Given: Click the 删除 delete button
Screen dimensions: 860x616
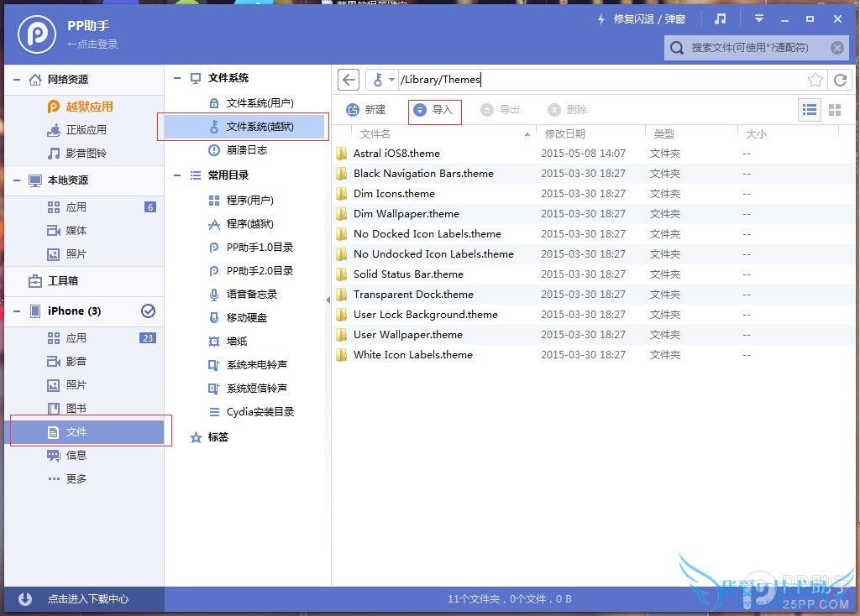Looking at the screenshot, I should [567, 110].
